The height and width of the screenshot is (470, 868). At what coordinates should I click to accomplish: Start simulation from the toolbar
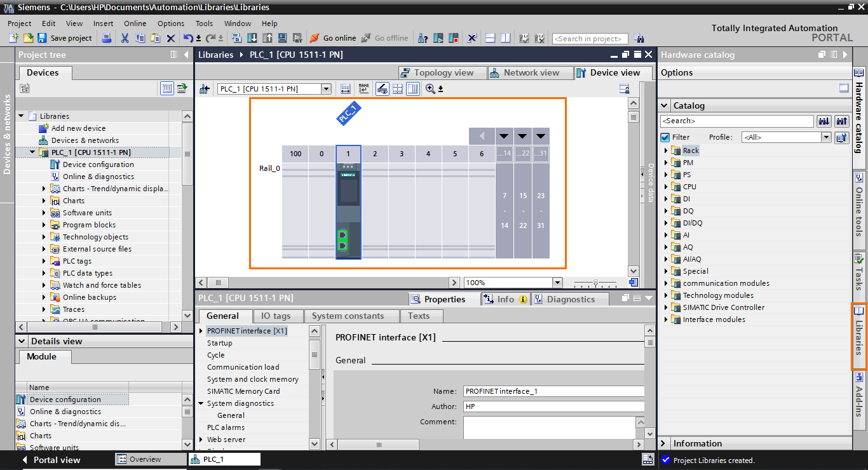coord(283,38)
